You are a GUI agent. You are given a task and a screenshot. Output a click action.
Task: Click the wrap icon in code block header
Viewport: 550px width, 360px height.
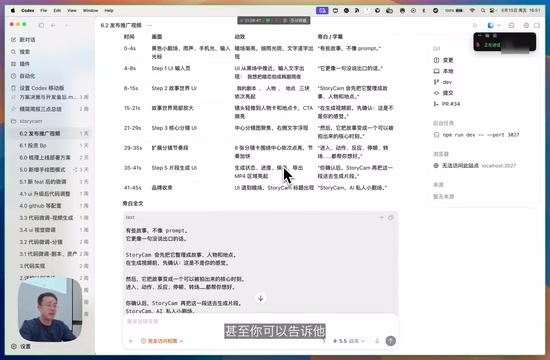coord(381,218)
